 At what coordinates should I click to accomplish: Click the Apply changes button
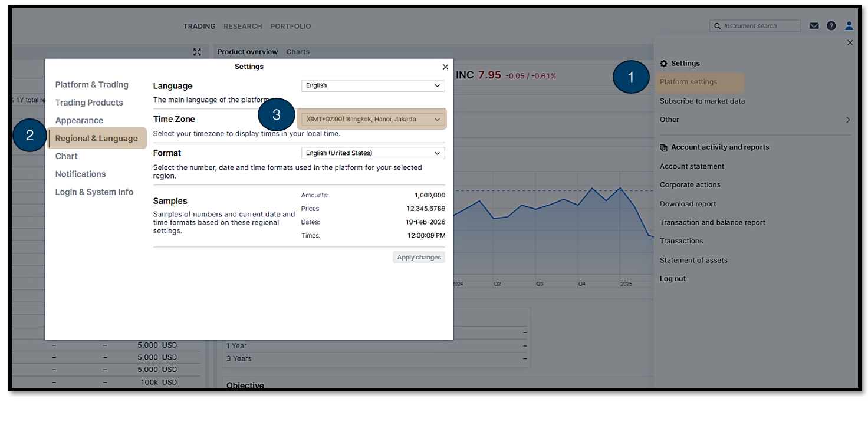(x=419, y=258)
